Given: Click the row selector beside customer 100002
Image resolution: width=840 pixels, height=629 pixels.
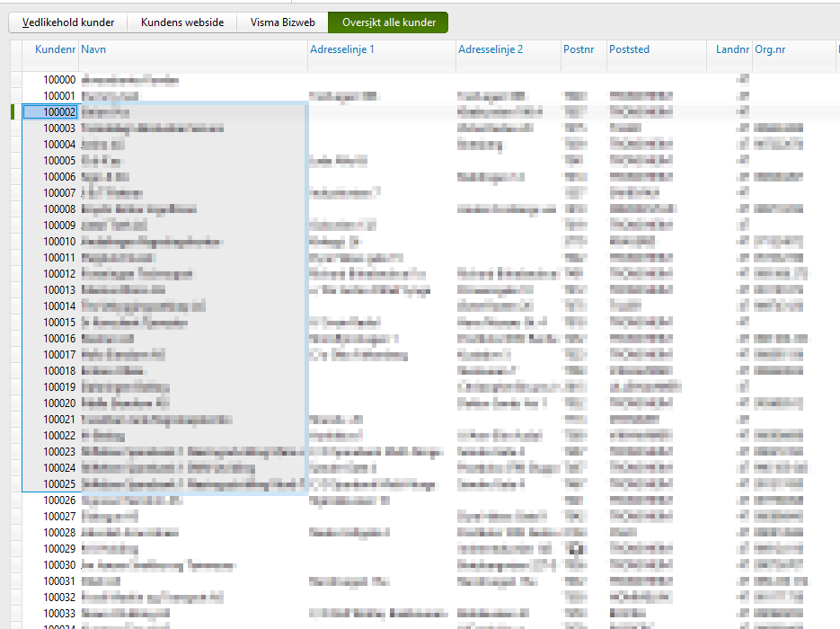Looking at the screenshot, I should [15, 112].
